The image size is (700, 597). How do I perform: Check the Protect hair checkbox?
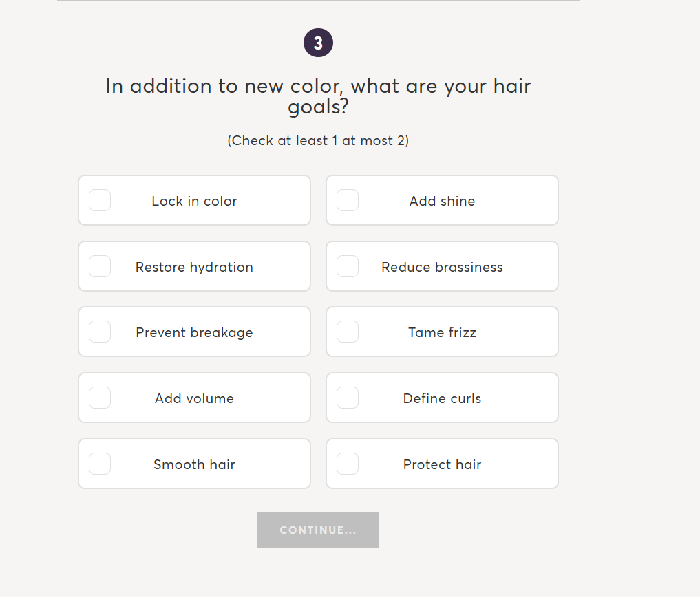(348, 464)
